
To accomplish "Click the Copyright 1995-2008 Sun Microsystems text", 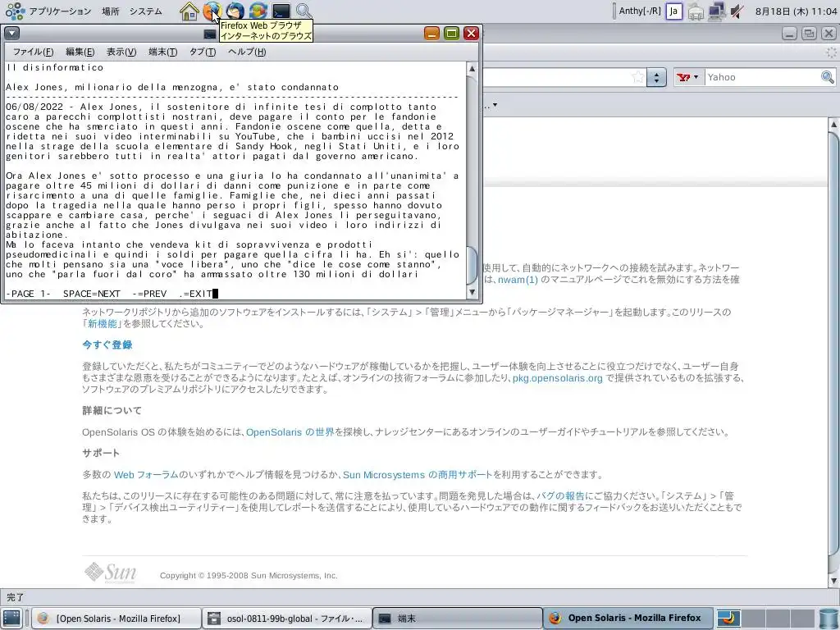I will [x=249, y=576].
